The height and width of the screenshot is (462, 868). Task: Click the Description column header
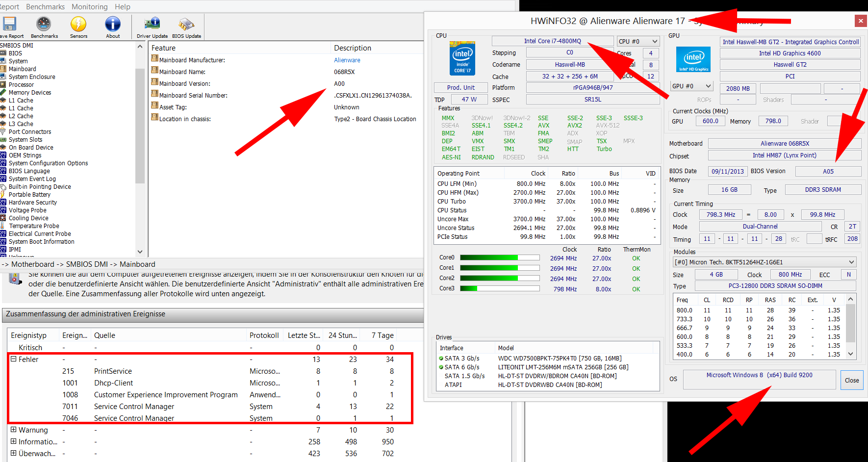point(378,48)
